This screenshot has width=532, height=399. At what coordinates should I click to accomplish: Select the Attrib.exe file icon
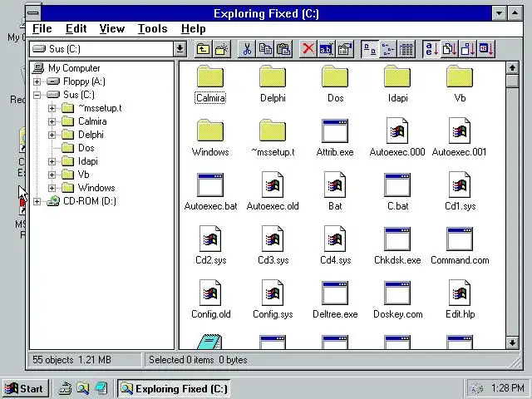tap(335, 131)
